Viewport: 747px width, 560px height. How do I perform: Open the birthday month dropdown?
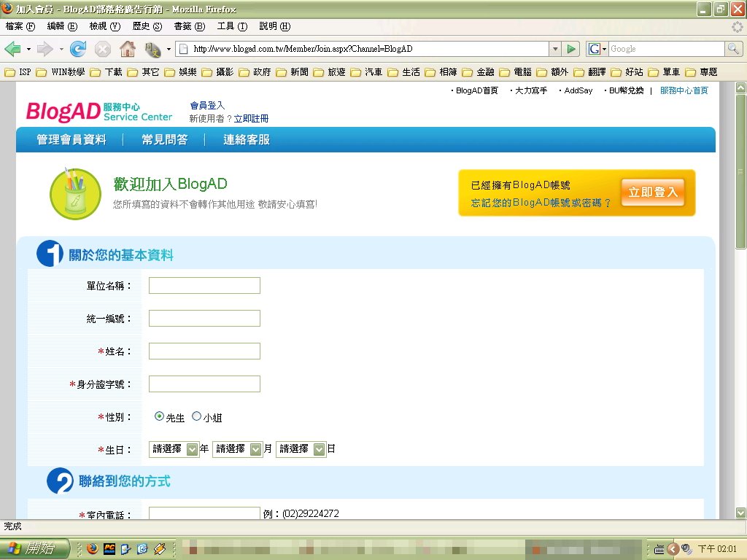tap(237, 449)
